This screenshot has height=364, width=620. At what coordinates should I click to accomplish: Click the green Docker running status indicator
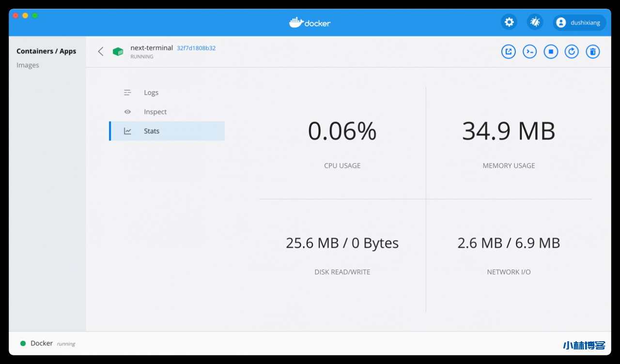[23, 344]
